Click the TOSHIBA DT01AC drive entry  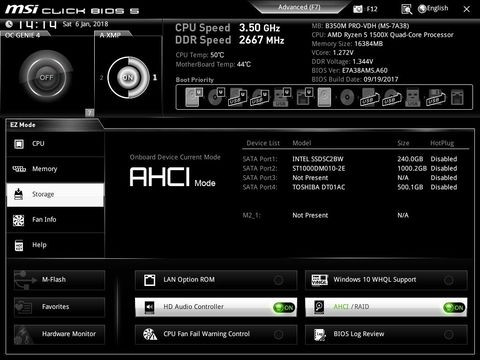318,187
